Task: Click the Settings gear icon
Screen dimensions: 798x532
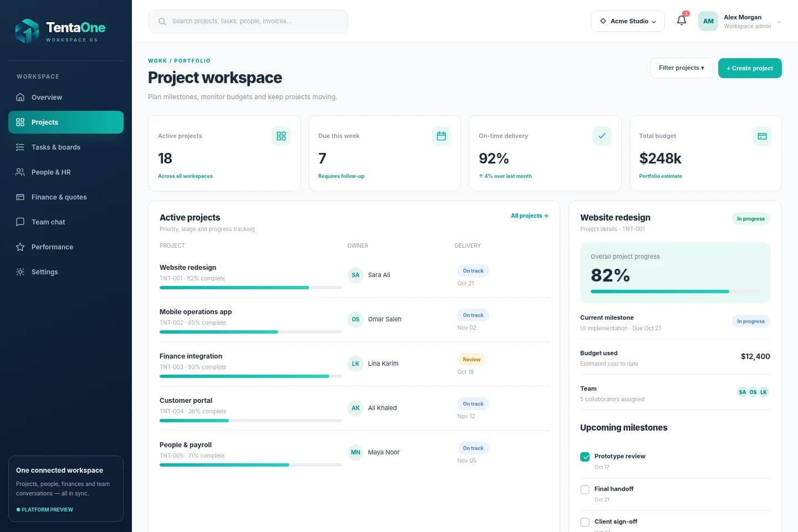Action: click(21, 272)
